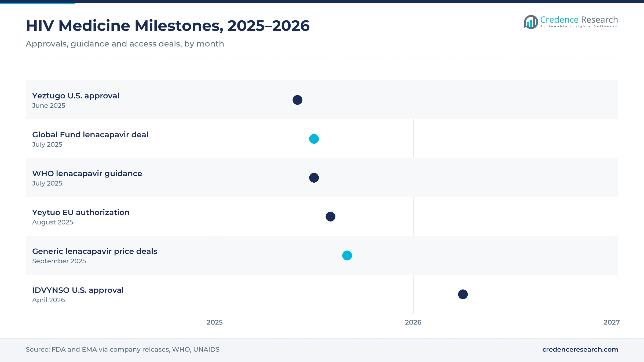The image size is (644, 362).
Task: Click the 2026 axis label
Action: (x=413, y=322)
